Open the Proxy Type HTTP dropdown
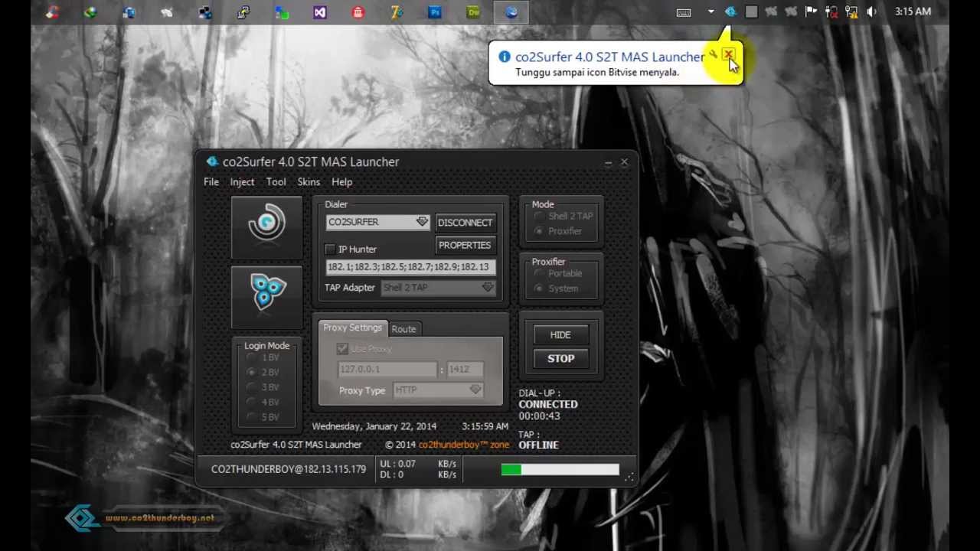 click(x=475, y=390)
